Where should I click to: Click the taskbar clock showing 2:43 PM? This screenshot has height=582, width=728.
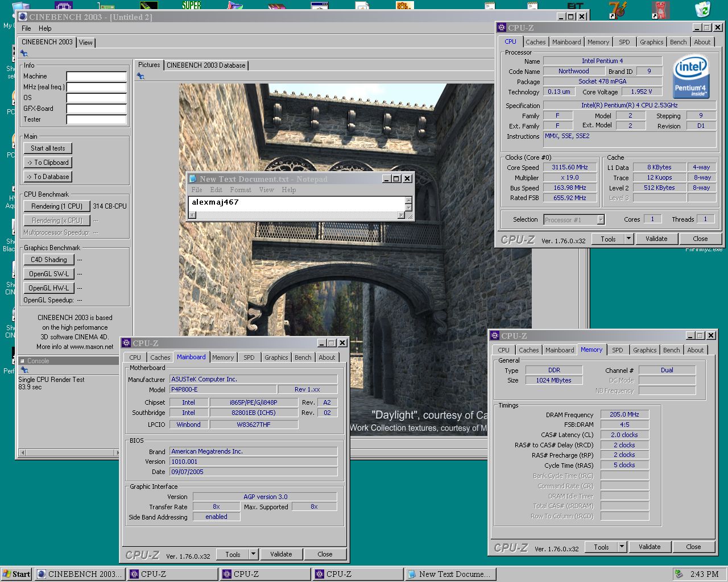(x=704, y=574)
